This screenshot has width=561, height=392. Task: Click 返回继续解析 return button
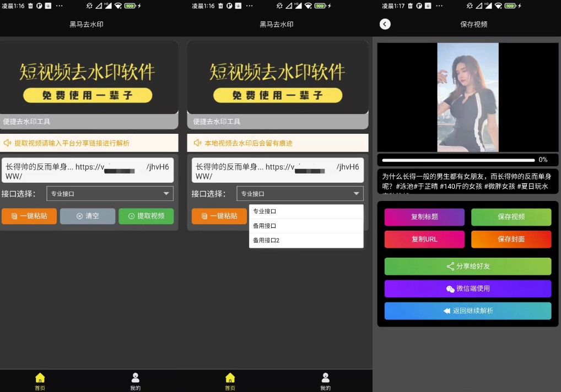coord(468,311)
